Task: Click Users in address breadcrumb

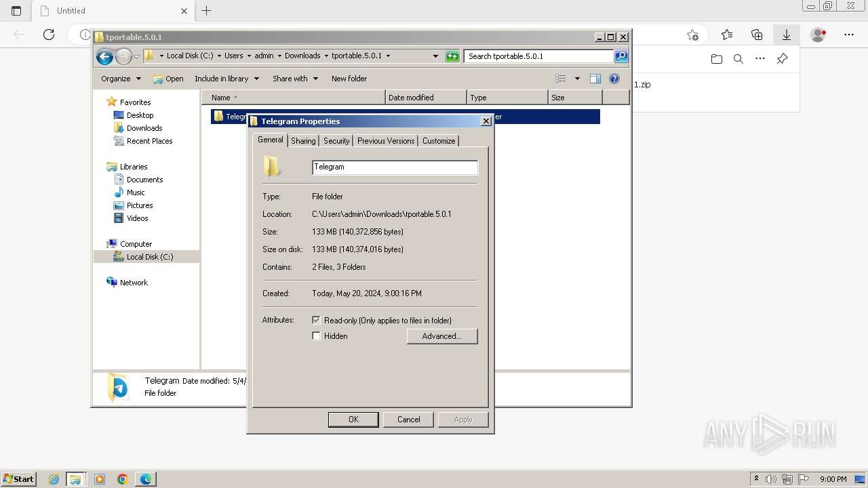Action: (233, 56)
